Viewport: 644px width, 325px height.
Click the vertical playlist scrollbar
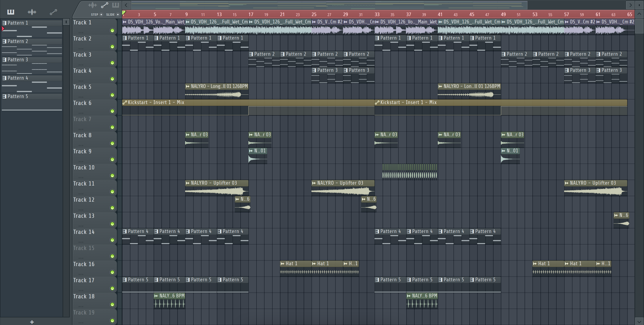tap(639, 26)
